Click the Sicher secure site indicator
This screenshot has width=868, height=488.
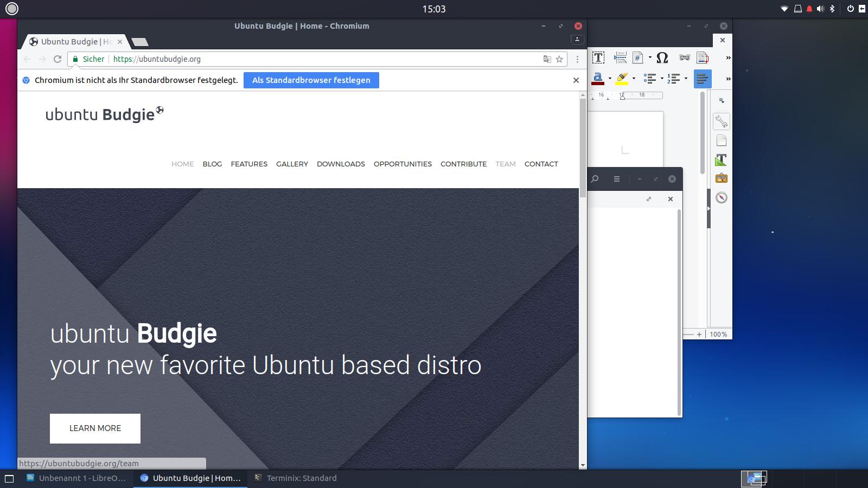coord(88,59)
